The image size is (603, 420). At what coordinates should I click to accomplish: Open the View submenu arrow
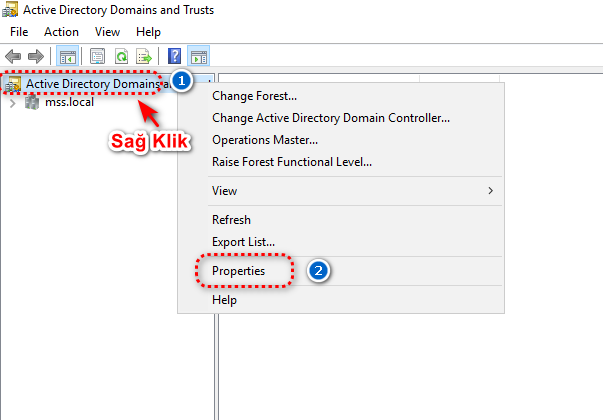[x=490, y=191]
